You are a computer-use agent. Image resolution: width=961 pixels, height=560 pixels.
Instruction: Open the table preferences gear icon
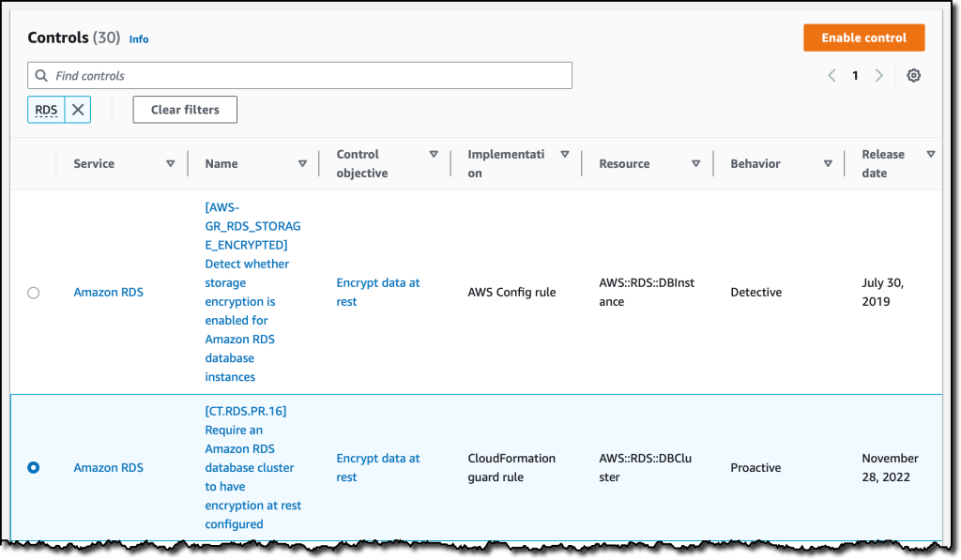[913, 75]
